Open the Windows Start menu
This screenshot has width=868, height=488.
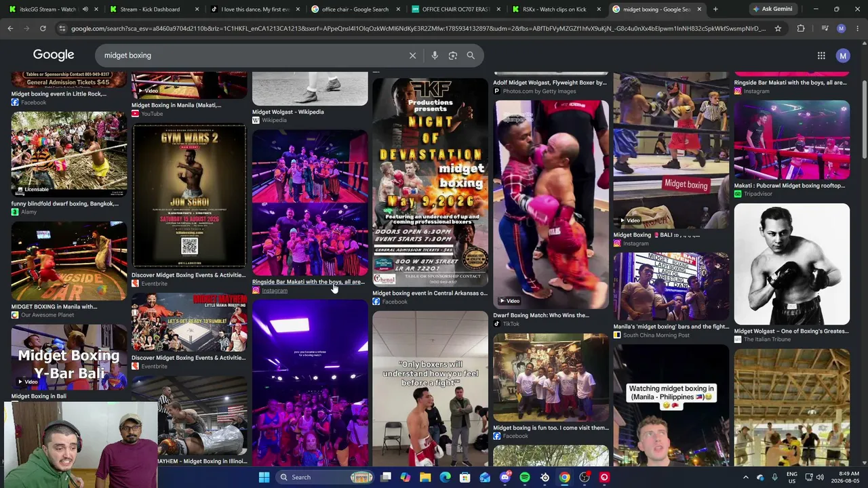(x=264, y=477)
